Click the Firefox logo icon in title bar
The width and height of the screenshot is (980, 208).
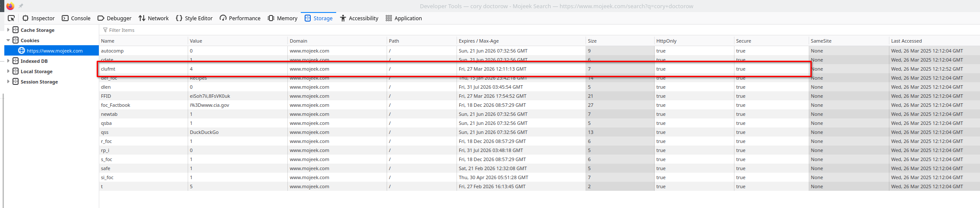[x=10, y=6]
